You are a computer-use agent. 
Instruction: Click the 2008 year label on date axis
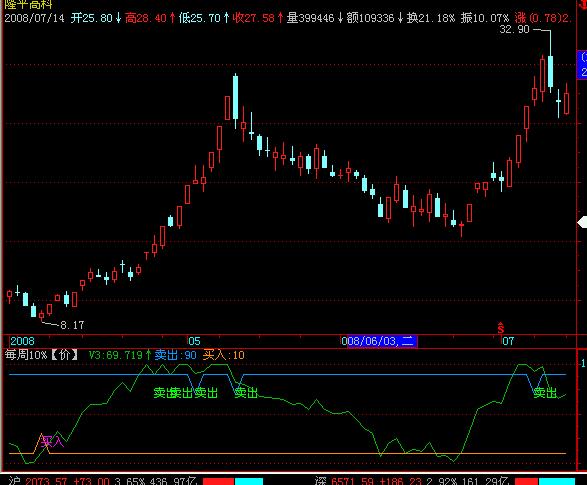tap(22, 341)
